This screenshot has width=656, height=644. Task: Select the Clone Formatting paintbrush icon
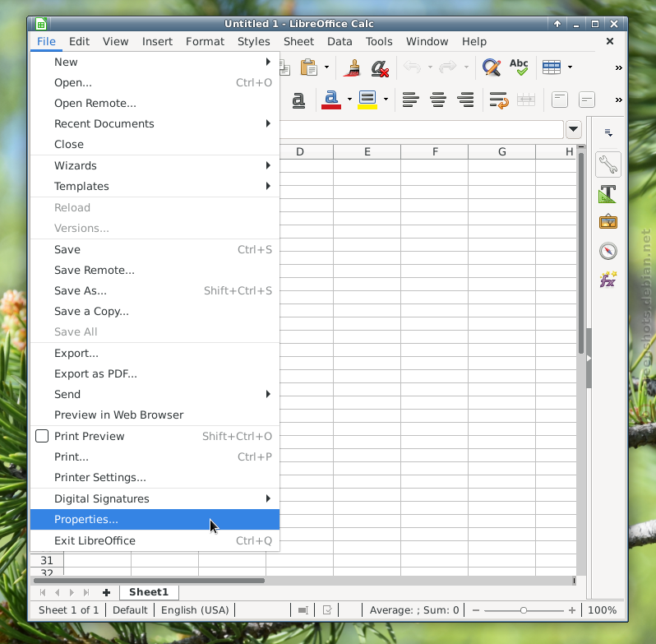coord(353,67)
